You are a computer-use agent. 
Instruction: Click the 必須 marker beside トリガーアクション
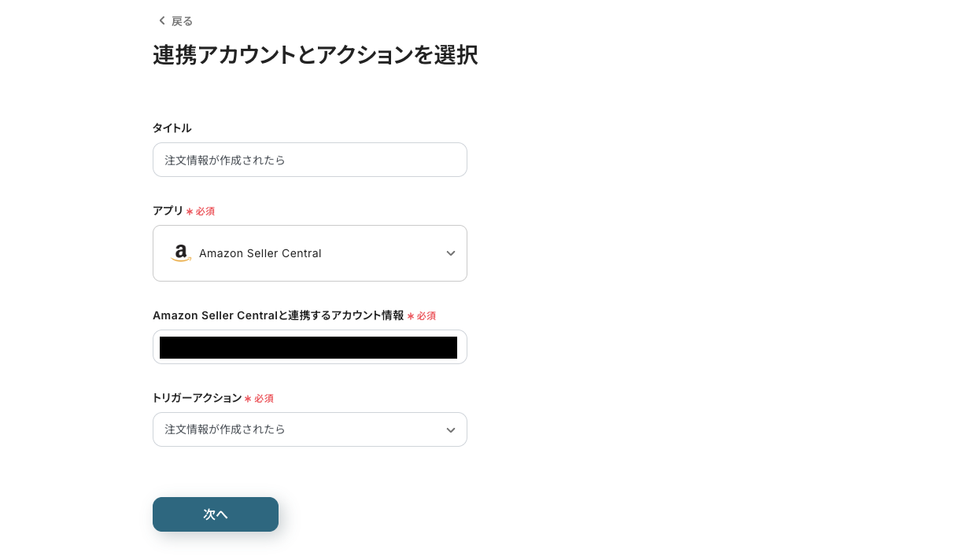click(264, 399)
